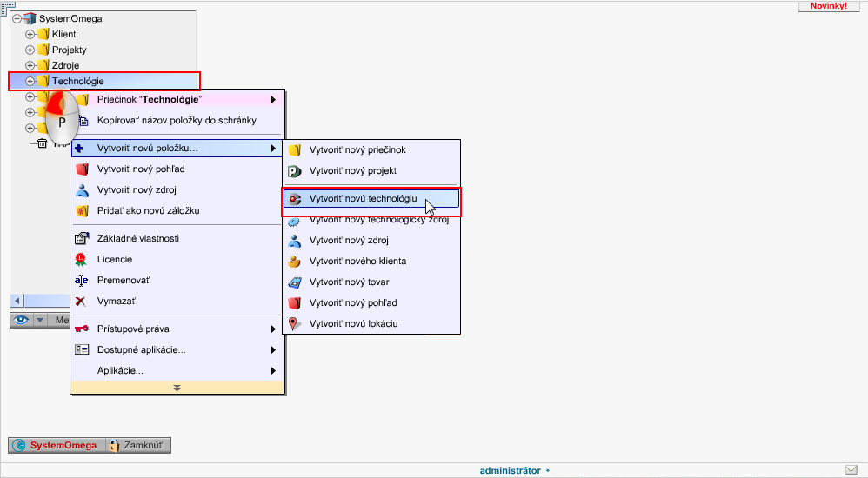The image size is (868, 478).
Task: Expand the Klienti tree folder
Action: (30, 34)
